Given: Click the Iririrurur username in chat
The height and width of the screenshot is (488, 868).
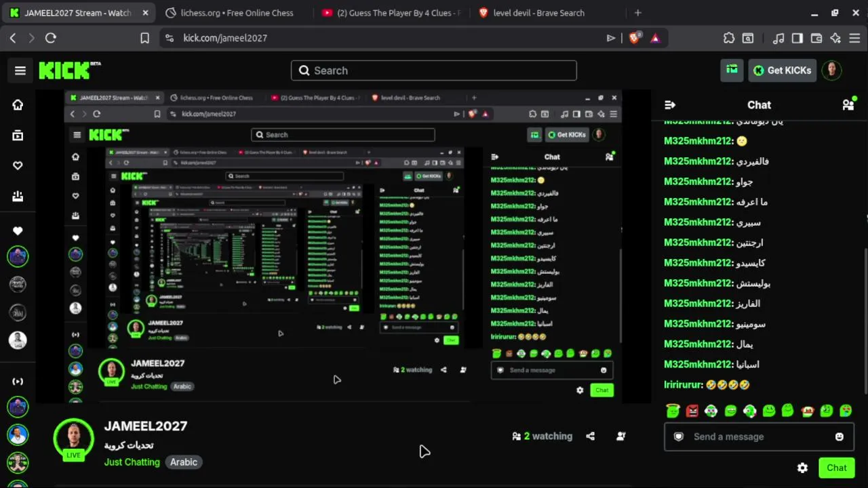Looking at the screenshot, I should (684, 385).
